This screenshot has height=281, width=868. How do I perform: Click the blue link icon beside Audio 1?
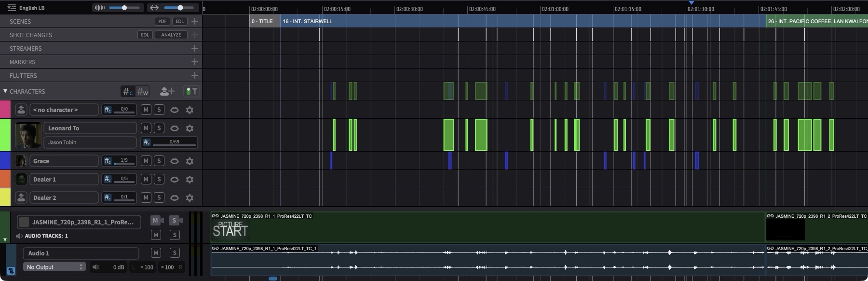click(x=11, y=271)
